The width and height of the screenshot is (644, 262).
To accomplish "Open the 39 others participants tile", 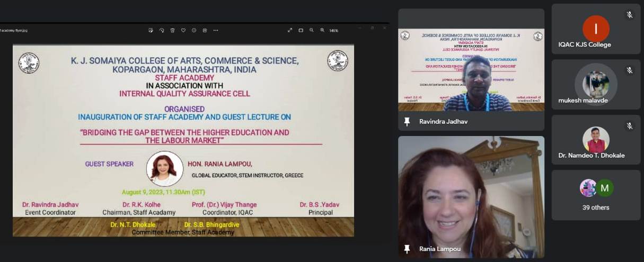I will click(x=596, y=195).
